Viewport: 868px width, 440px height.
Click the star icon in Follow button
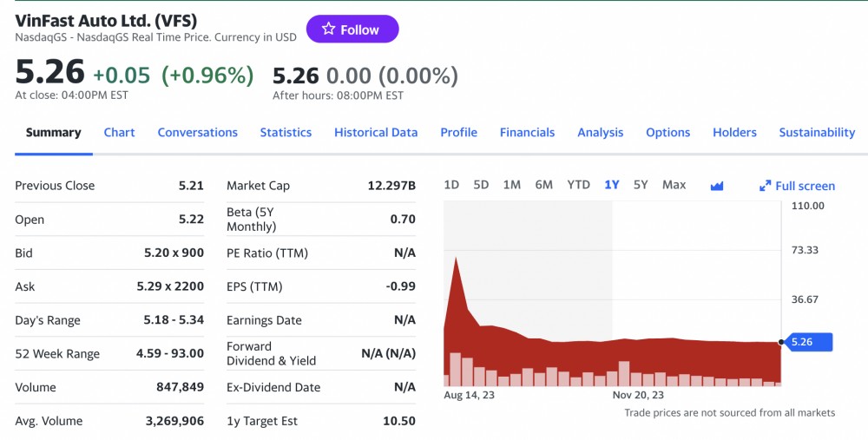click(x=328, y=29)
